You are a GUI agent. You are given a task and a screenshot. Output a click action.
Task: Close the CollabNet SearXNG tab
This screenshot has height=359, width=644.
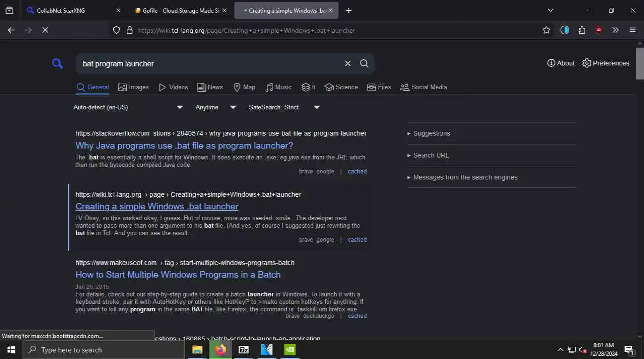point(118,10)
